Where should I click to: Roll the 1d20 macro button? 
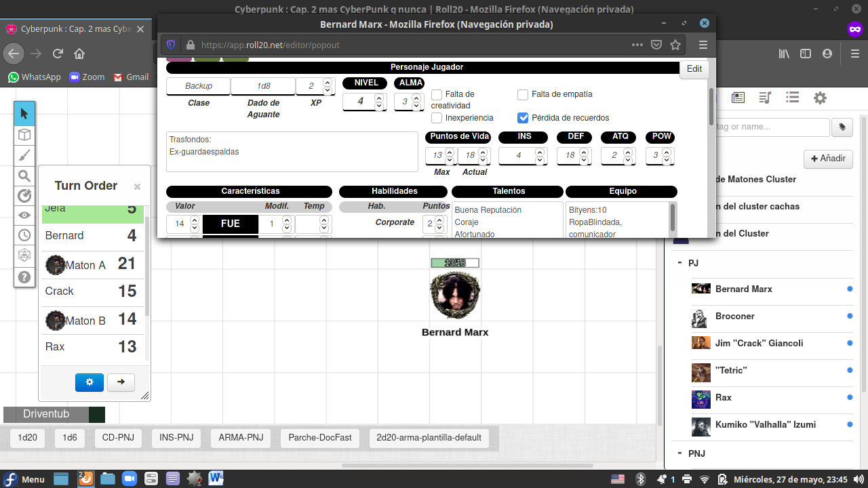26,438
